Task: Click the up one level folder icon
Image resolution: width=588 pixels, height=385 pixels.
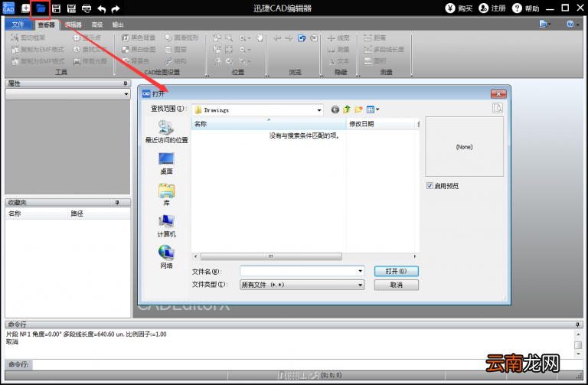Action: tap(347, 109)
